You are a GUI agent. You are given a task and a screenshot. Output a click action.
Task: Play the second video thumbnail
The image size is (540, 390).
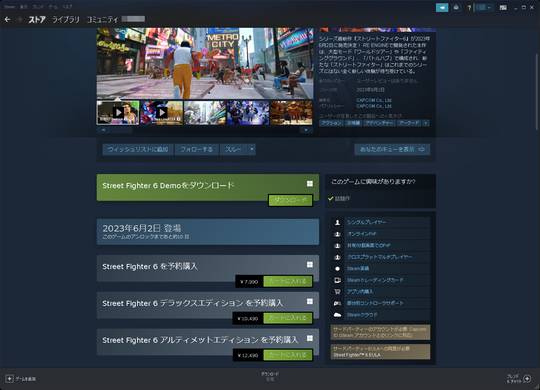point(162,113)
